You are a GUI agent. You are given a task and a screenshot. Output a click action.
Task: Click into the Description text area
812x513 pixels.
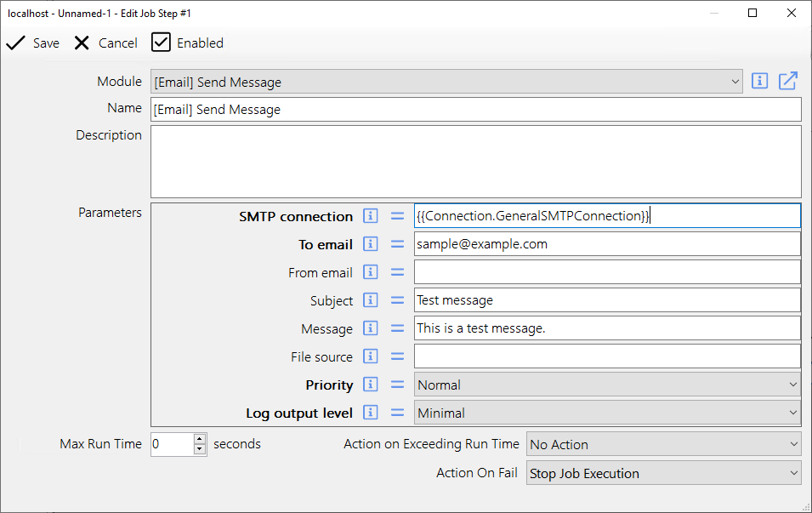(476, 162)
